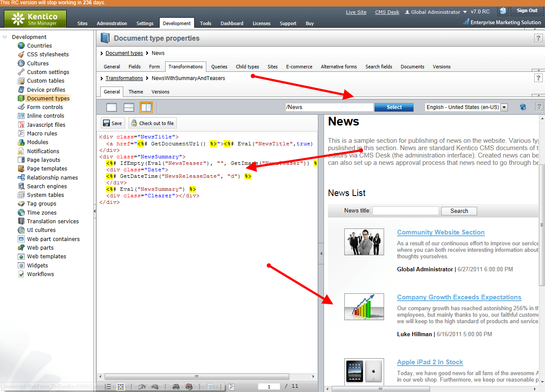The width and height of the screenshot is (545, 392).
Task: Click the News title search field
Action: [x=406, y=211]
